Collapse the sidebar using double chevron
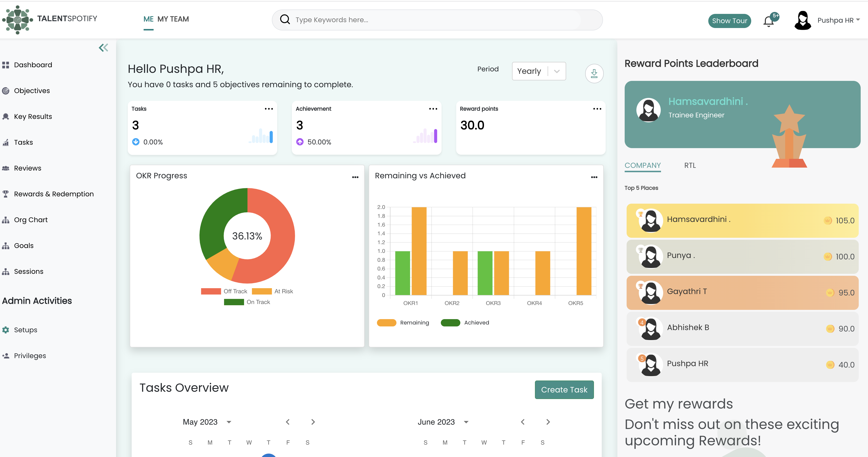The height and width of the screenshot is (457, 868). click(x=103, y=48)
